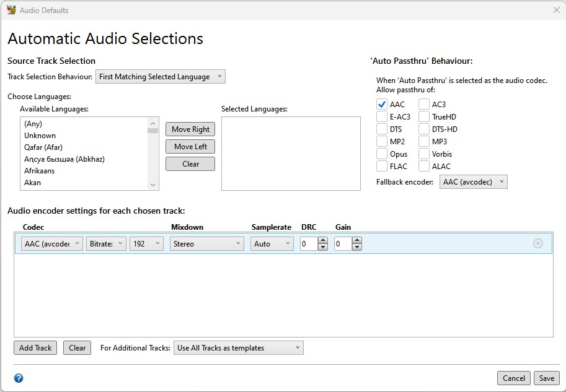Click the Move Right button
566x392 pixels.
coord(190,129)
